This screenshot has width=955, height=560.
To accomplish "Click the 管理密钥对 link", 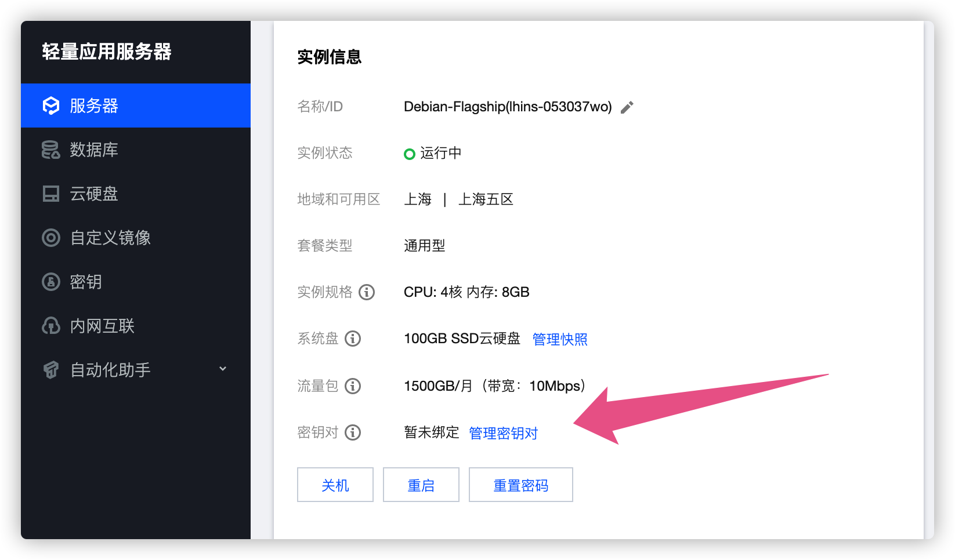I will click(504, 433).
